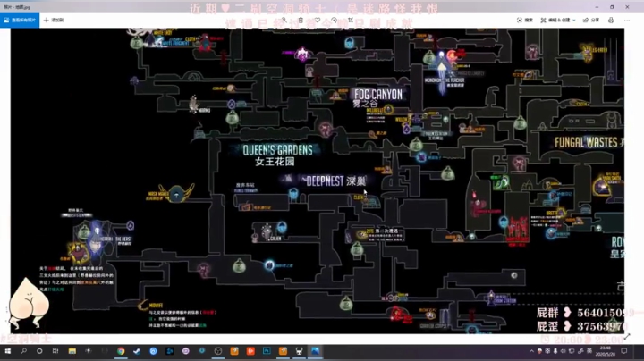Click the microphone icon in system tray
Viewport: 644px width, 361px height.
coord(555,351)
